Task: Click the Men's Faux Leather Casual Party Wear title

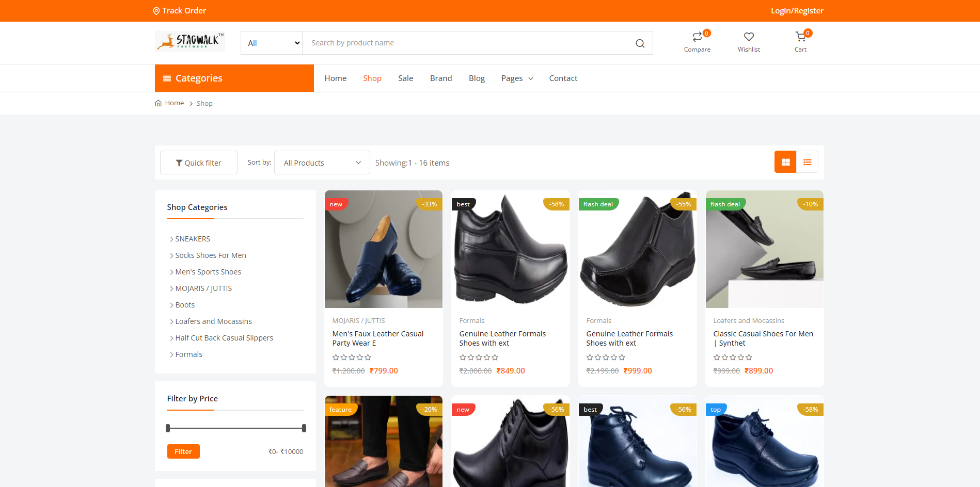Action: click(378, 338)
